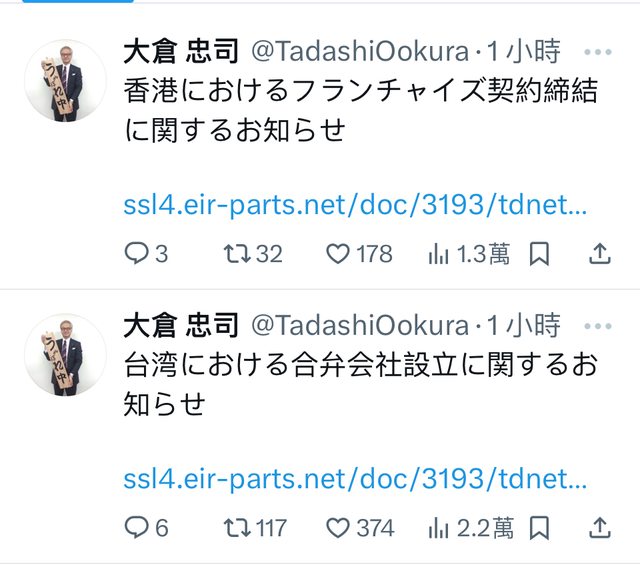Open the link in the Hong Kong franchise tweet

(x=356, y=206)
